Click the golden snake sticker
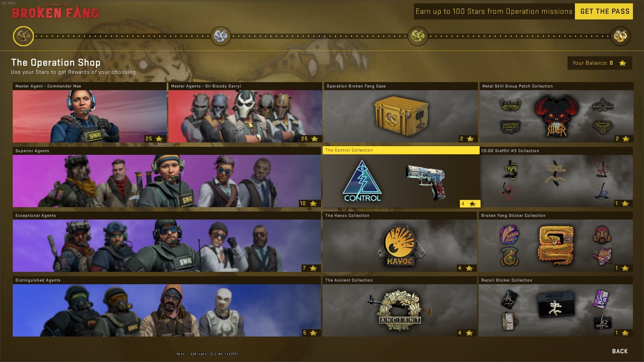Screen dimensions: 644x362 556,245
